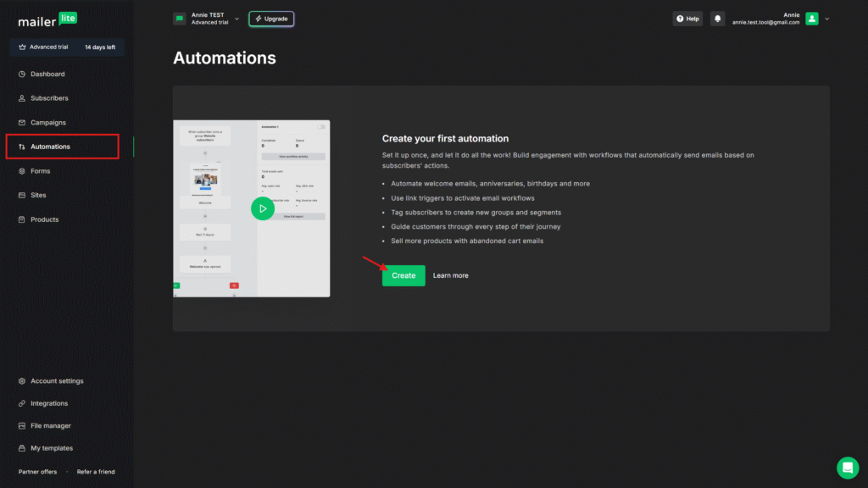Viewport: 868px width, 488px height.
Task: Click the Subscribers person icon
Action: pyautogui.click(x=22, y=98)
